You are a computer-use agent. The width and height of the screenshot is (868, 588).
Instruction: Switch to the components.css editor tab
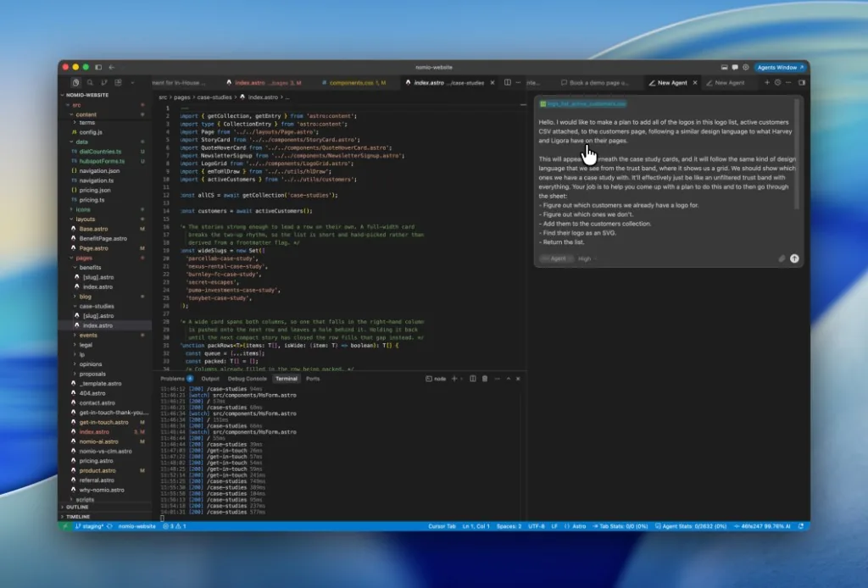pos(353,83)
